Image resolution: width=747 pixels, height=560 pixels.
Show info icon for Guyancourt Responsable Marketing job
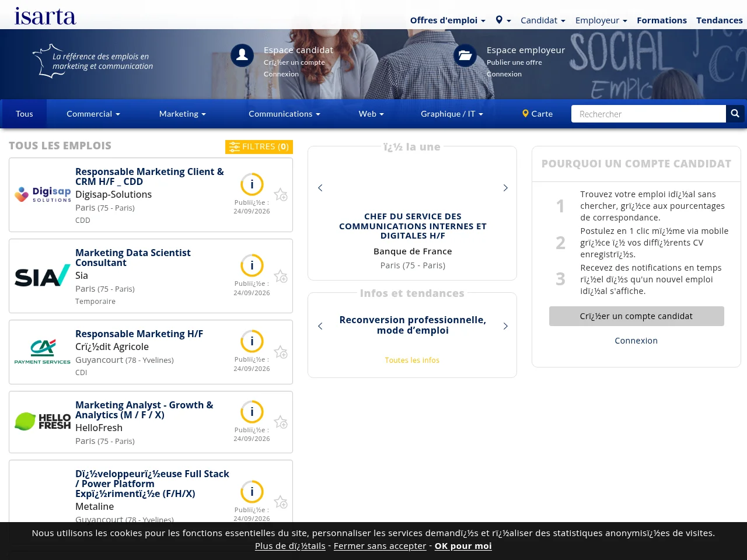click(x=252, y=341)
